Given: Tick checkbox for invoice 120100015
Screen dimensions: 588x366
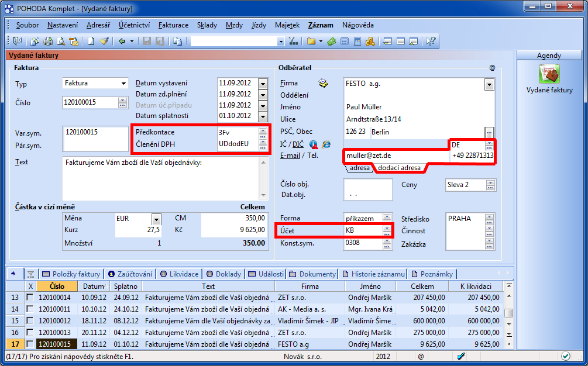Looking at the screenshot, I should coord(30,344).
